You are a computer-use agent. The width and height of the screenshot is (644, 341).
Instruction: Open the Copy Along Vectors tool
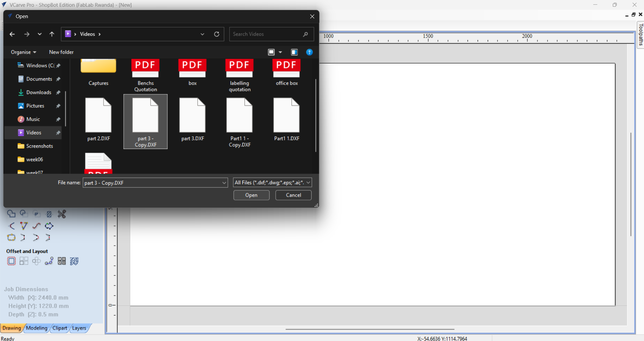(49, 261)
